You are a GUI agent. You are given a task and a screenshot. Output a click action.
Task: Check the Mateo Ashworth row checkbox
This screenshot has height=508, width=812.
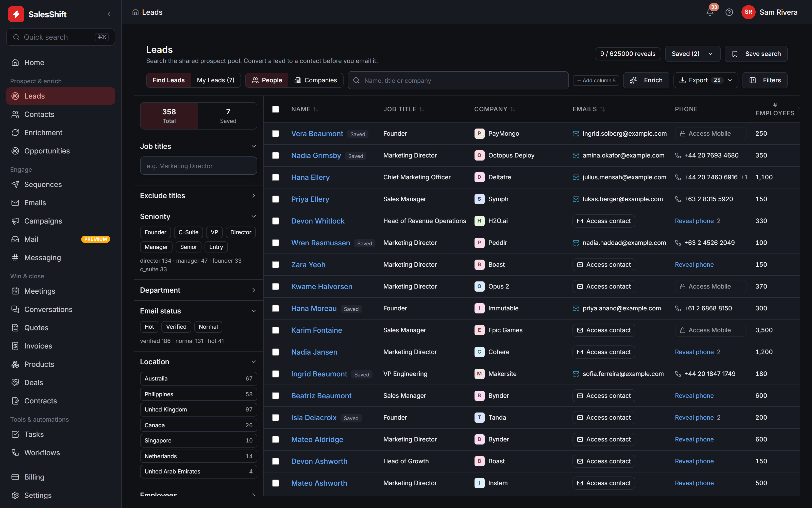tap(276, 483)
